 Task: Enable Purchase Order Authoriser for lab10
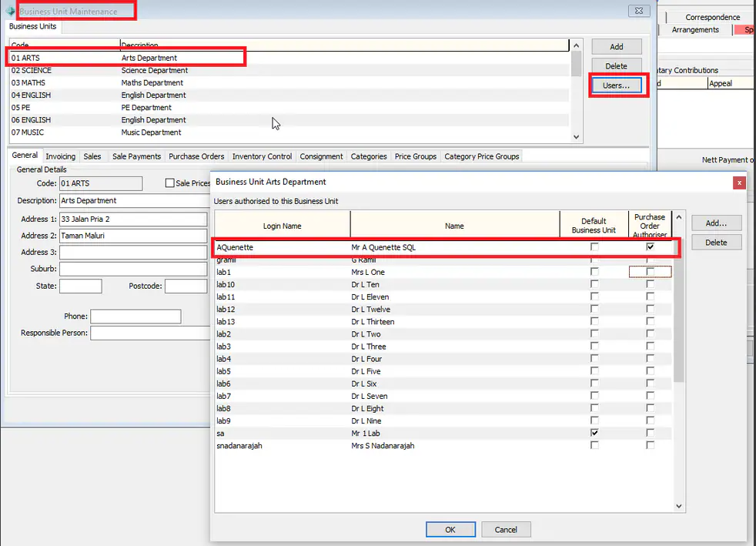pyautogui.click(x=650, y=285)
